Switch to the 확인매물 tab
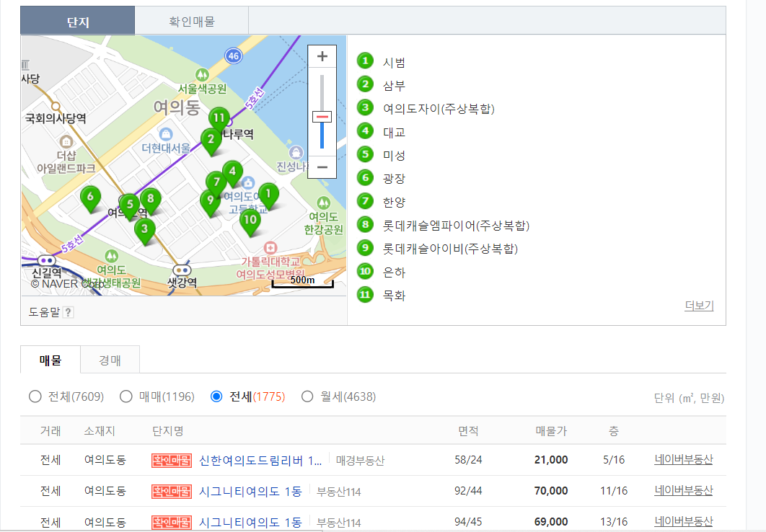The height and width of the screenshot is (532, 766). coord(192,21)
